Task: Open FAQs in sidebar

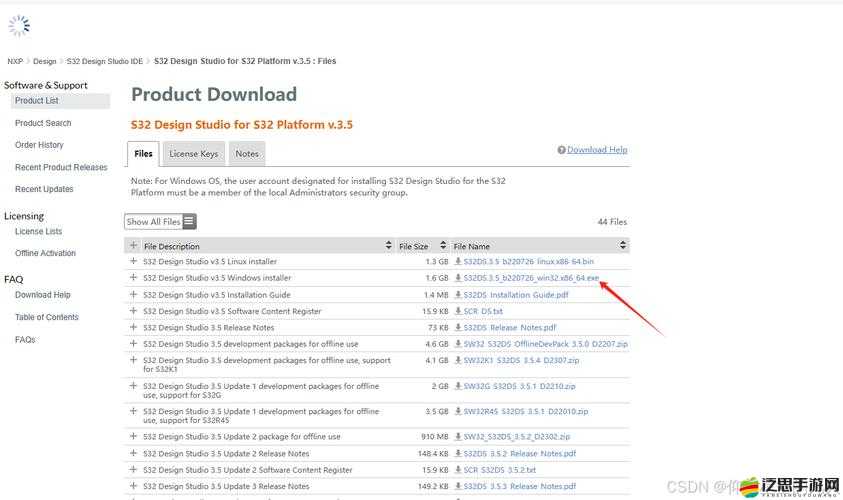Action: (x=25, y=340)
